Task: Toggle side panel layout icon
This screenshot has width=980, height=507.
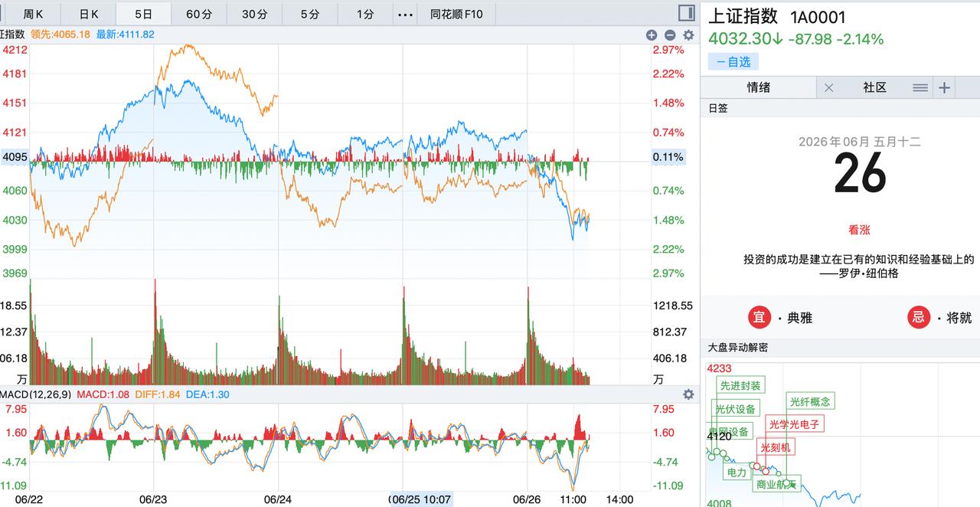Action: point(687,14)
